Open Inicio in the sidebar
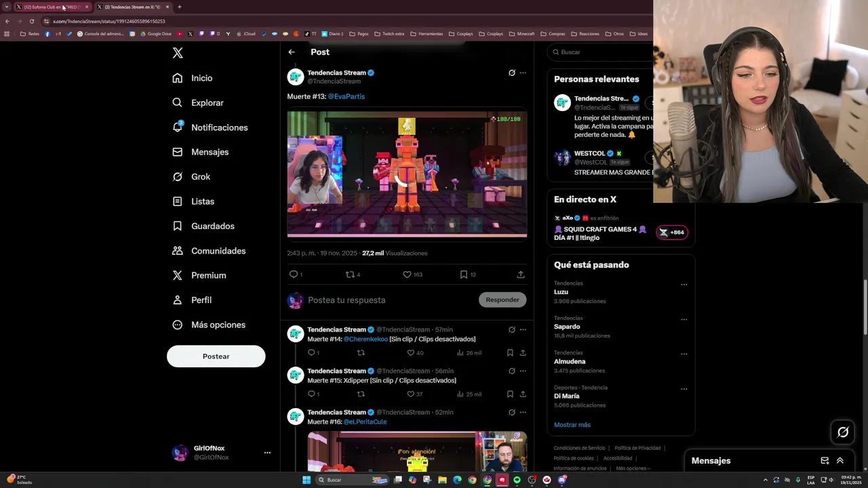Screen dimensions: 868x488 (193, 78)
